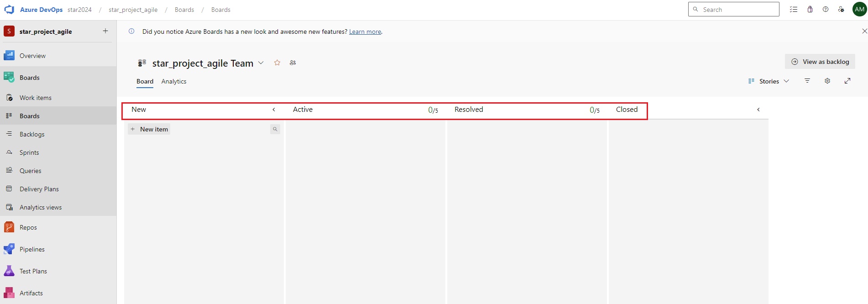Open Queries in sidebar
Image resolution: width=868 pixels, height=304 pixels.
58,171
